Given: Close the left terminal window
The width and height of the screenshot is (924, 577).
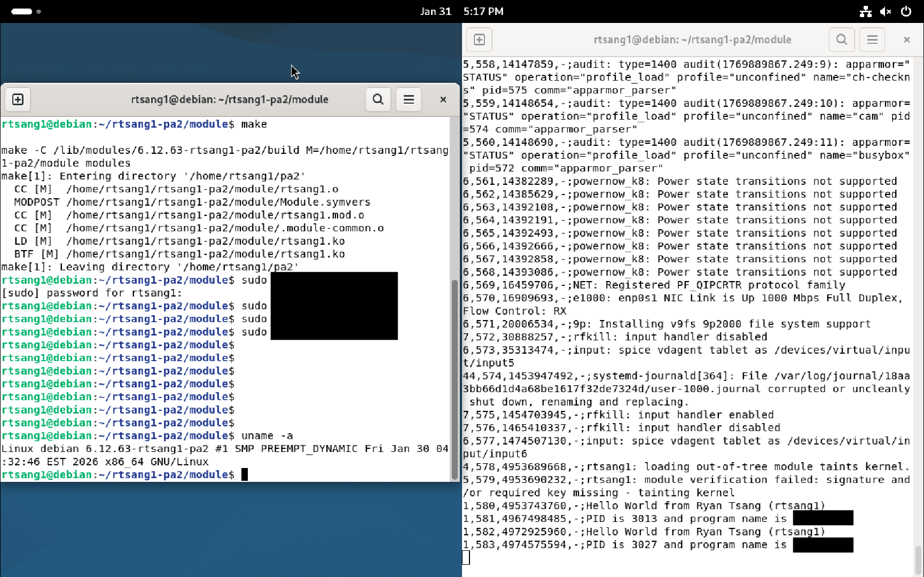Looking at the screenshot, I should coord(443,99).
